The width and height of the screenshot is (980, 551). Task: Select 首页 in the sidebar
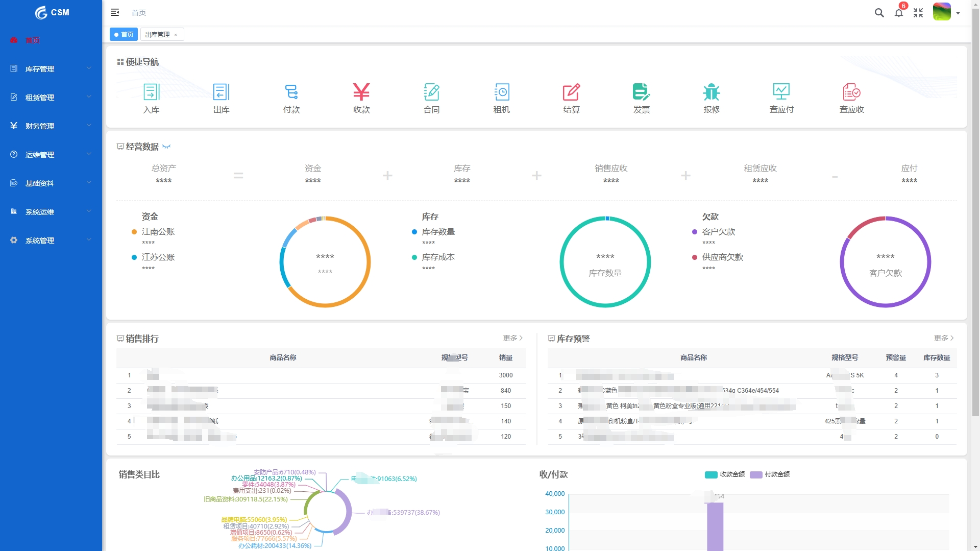click(51, 40)
